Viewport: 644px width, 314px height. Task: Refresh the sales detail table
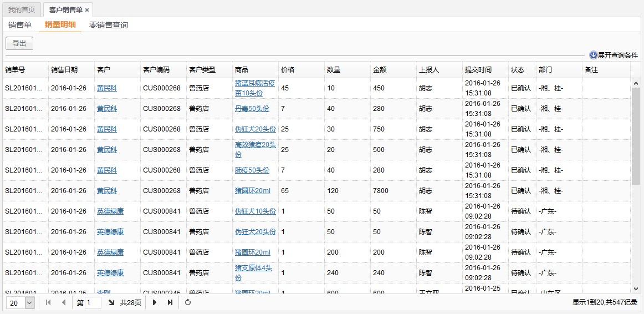click(188, 302)
